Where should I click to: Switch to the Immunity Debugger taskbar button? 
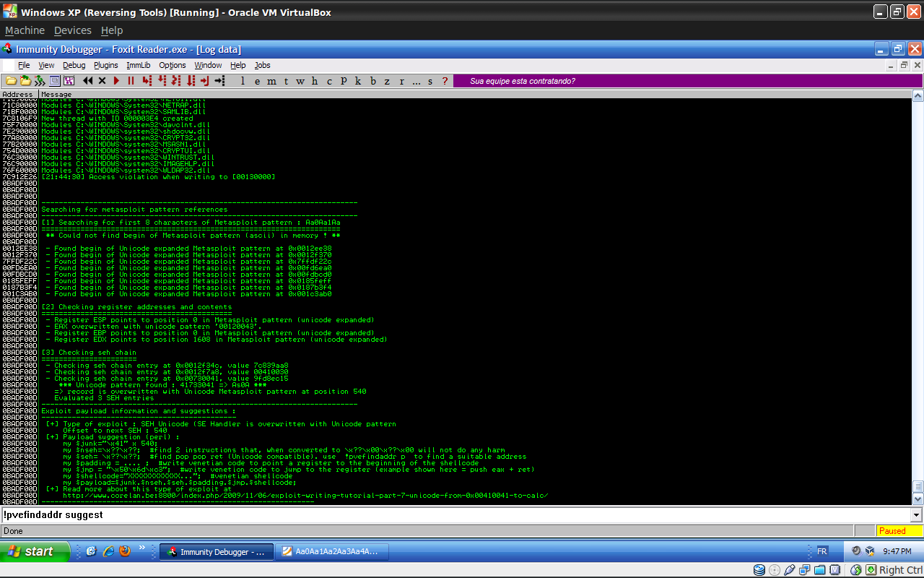216,552
